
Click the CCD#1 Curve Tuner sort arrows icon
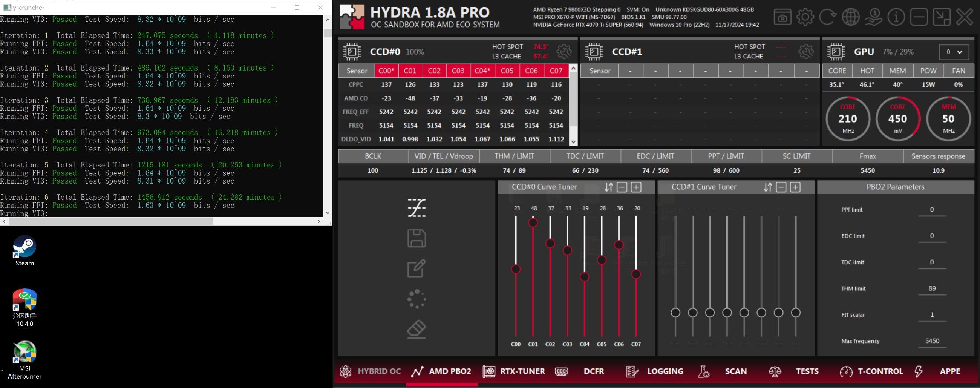click(x=768, y=187)
